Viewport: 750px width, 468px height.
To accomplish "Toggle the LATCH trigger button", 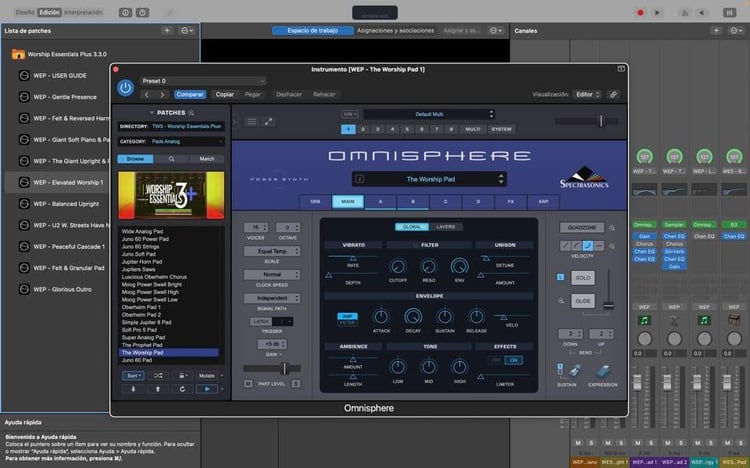I will click(x=261, y=322).
